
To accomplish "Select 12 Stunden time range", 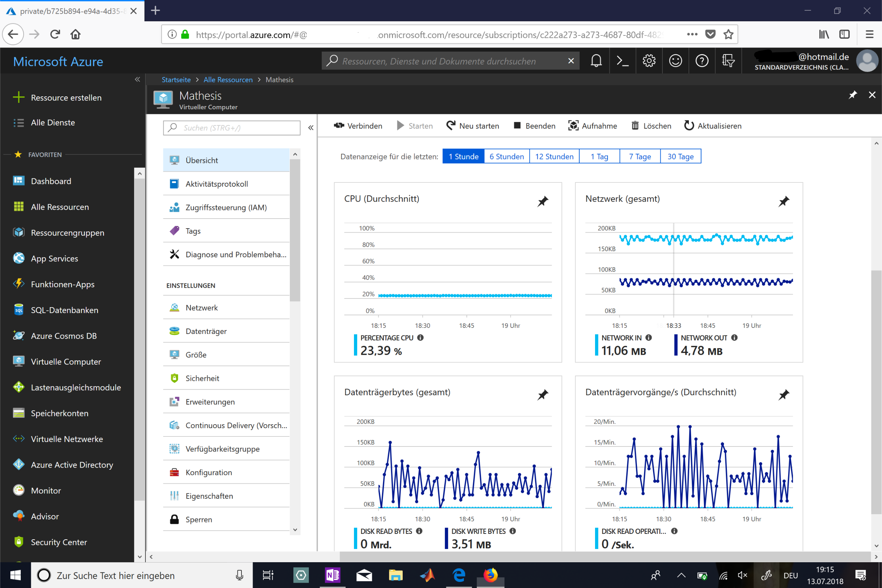I will pos(555,156).
